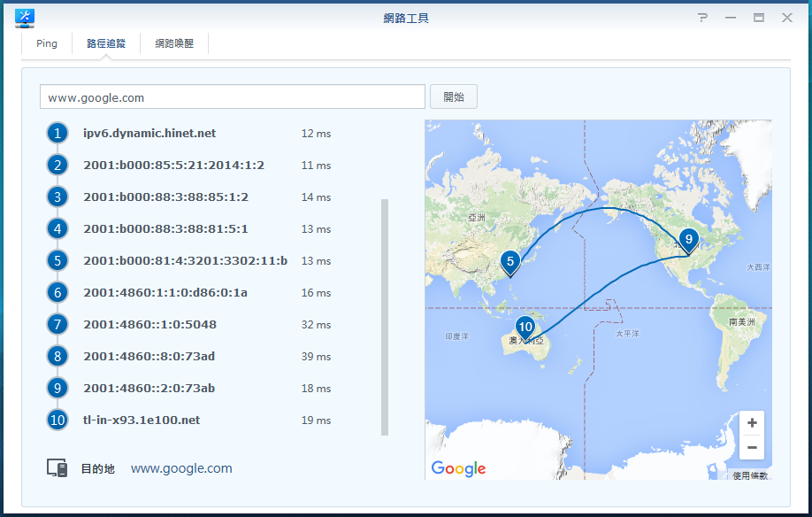Click hop 2 number badge
The width and height of the screenshot is (812, 517).
pos(57,166)
